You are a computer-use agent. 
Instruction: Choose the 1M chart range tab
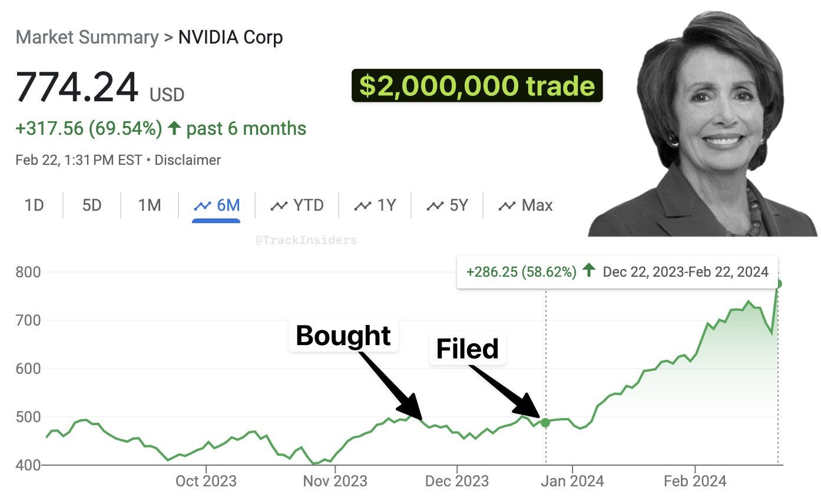coord(150,205)
